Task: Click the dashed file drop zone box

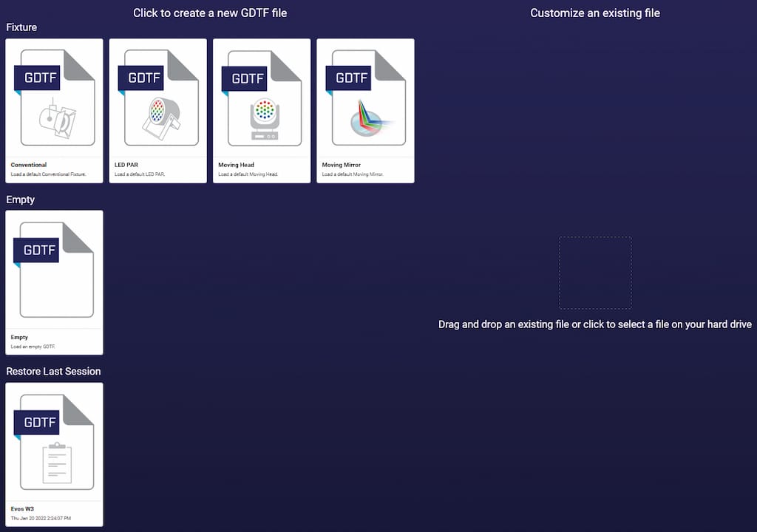Action: (x=595, y=273)
